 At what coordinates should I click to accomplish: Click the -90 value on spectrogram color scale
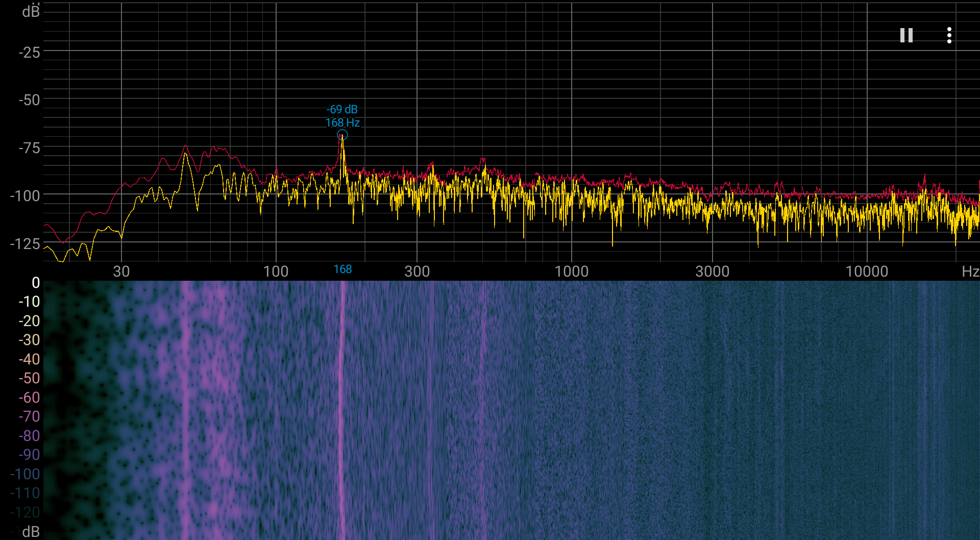(29, 455)
